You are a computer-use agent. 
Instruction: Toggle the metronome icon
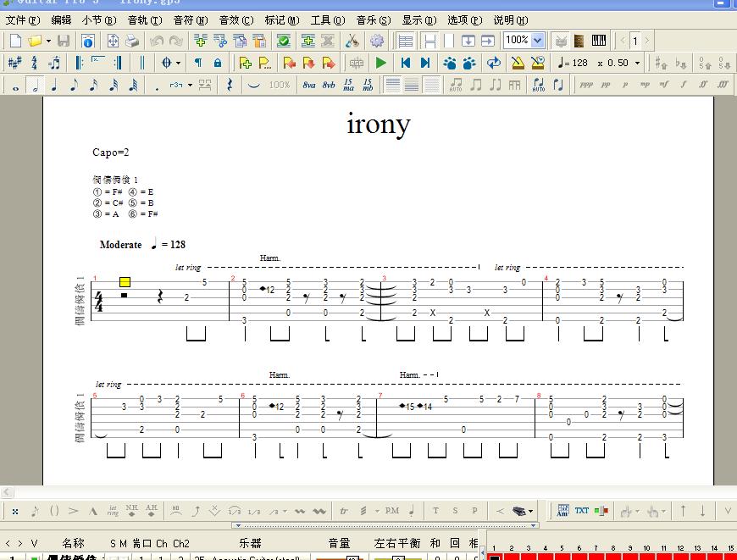(x=518, y=63)
